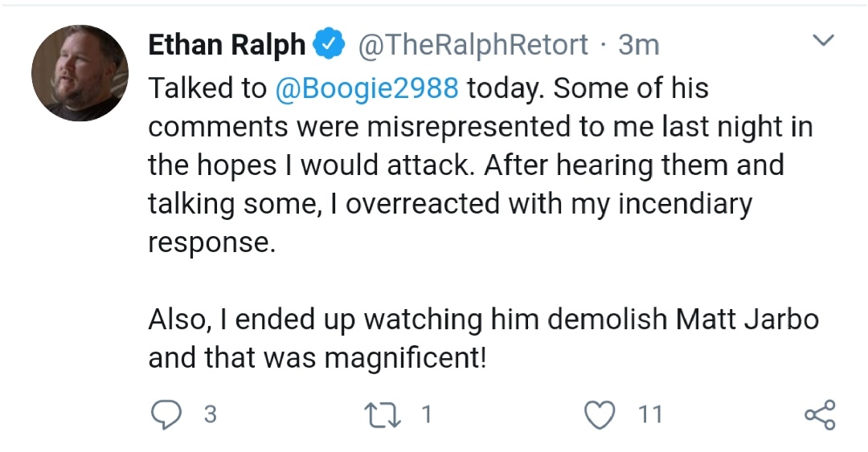Click the like count of 11
The width and height of the screenshot is (868, 452).
click(650, 414)
